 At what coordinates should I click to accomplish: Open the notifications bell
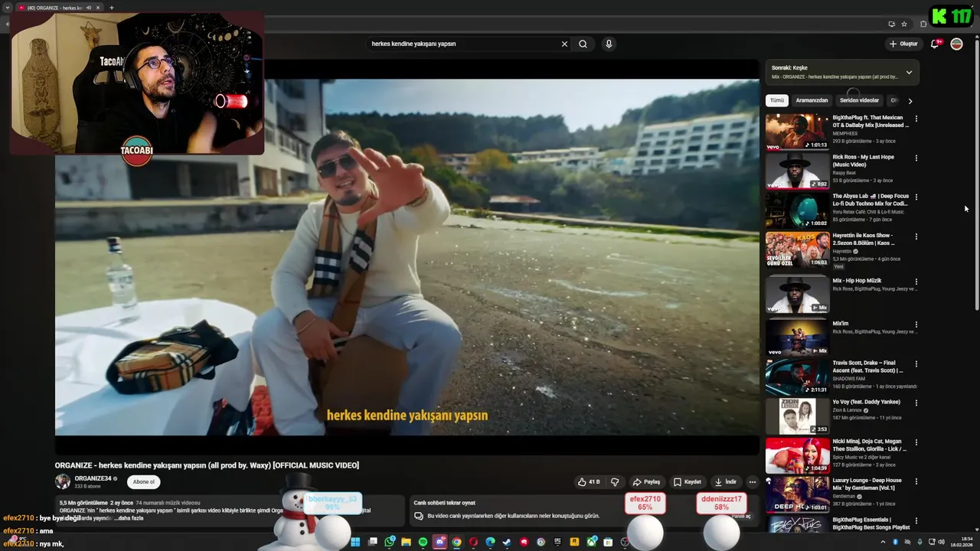pyautogui.click(x=935, y=44)
